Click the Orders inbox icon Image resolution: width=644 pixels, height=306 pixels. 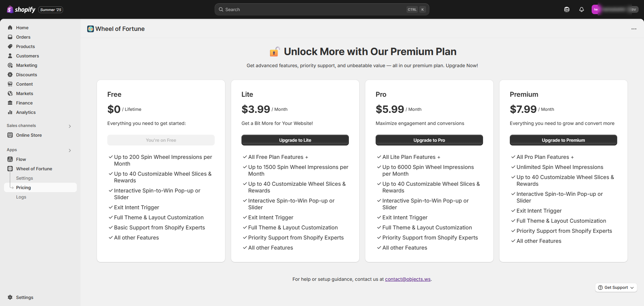click(x=10, y=37)
